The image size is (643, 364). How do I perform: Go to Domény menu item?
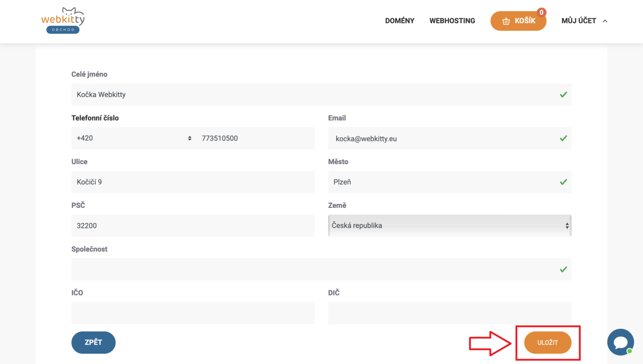(400, 21)
